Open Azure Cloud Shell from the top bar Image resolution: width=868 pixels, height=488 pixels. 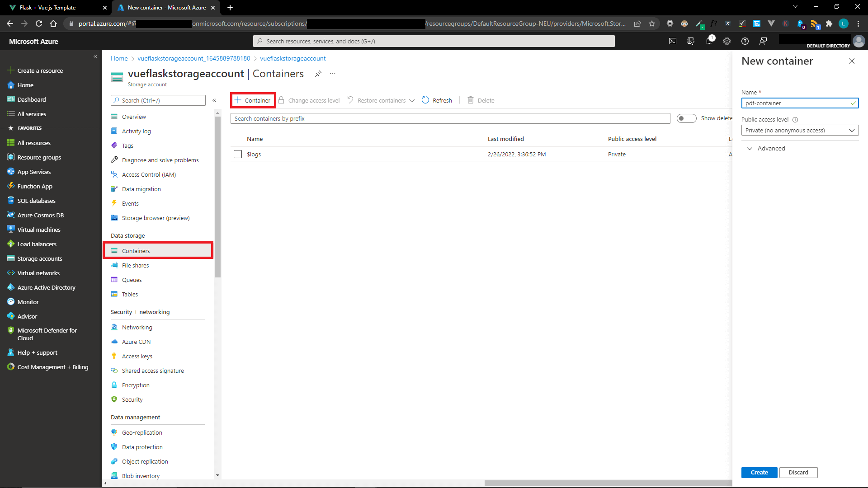click(x=672, y=41)
